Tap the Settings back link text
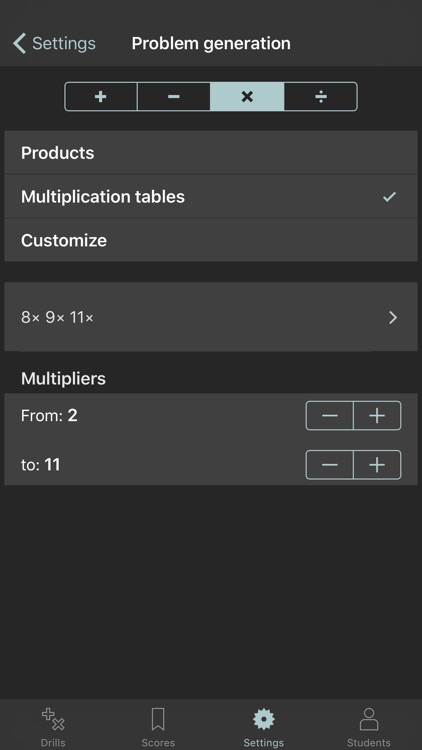Image resolution: width=422 pixels, height=750 pixels. (64, 44)
